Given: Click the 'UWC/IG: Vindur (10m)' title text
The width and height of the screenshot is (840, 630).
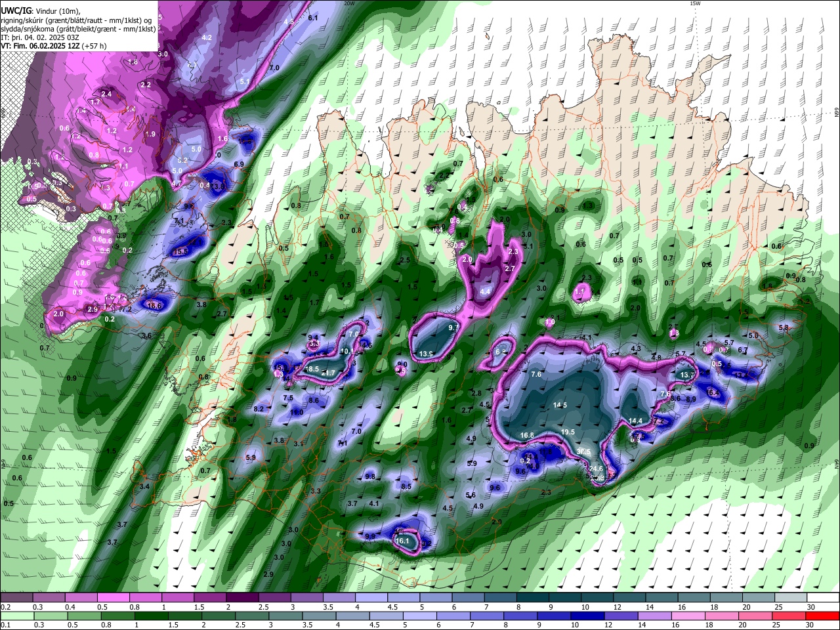Looking at the screenshot, I should (40, 11).
